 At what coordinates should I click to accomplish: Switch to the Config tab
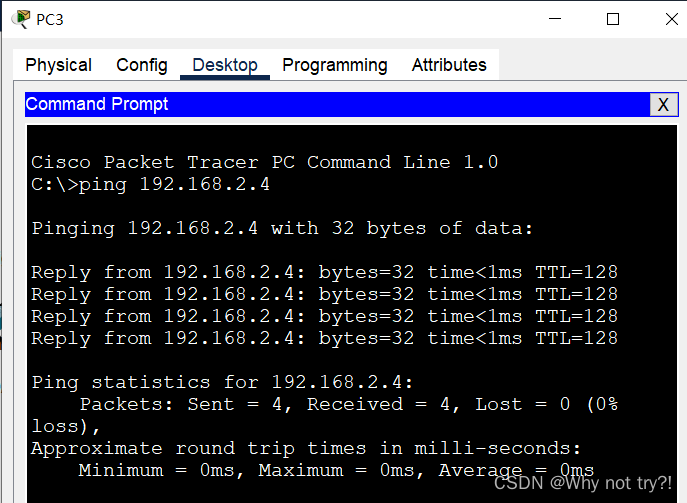tap(142, 65)
